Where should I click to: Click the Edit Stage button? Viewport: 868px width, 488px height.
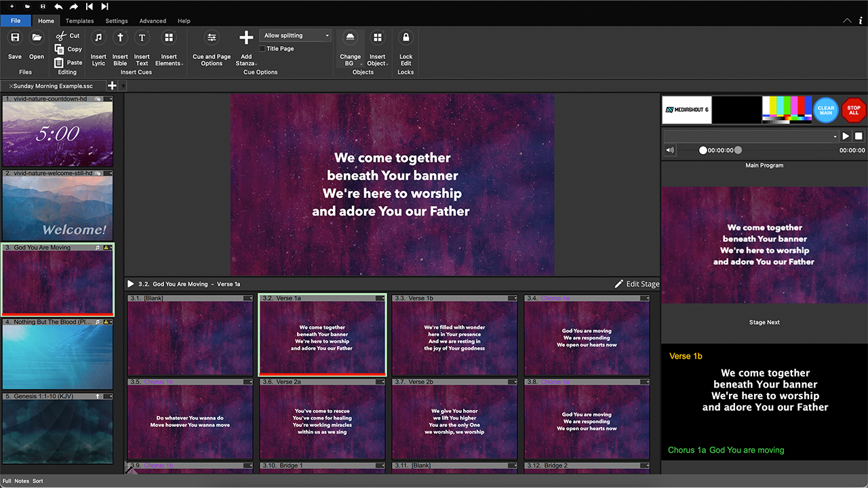point(637,284)
